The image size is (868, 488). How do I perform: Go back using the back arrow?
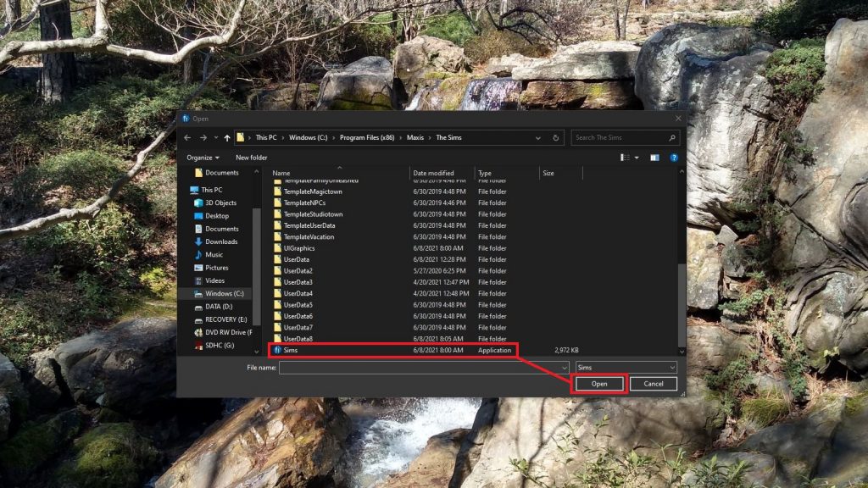coord(187,138)
